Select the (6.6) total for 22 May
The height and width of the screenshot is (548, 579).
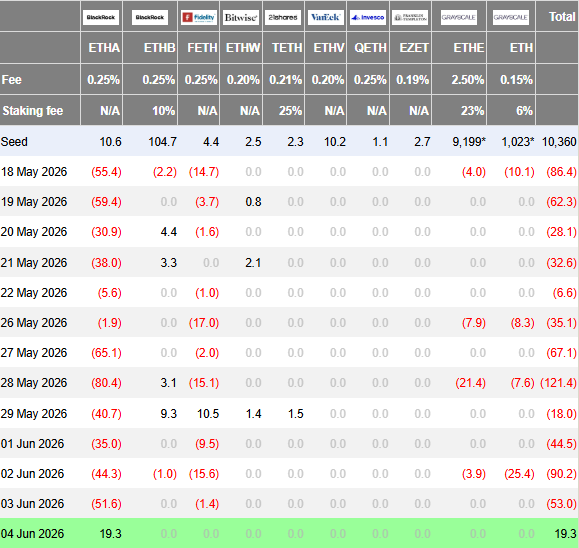[565, 292]
